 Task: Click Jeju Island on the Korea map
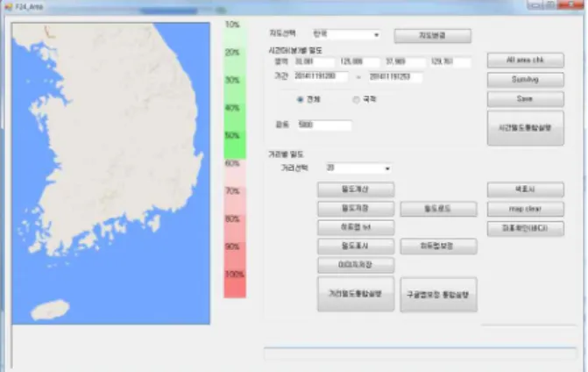50,310
